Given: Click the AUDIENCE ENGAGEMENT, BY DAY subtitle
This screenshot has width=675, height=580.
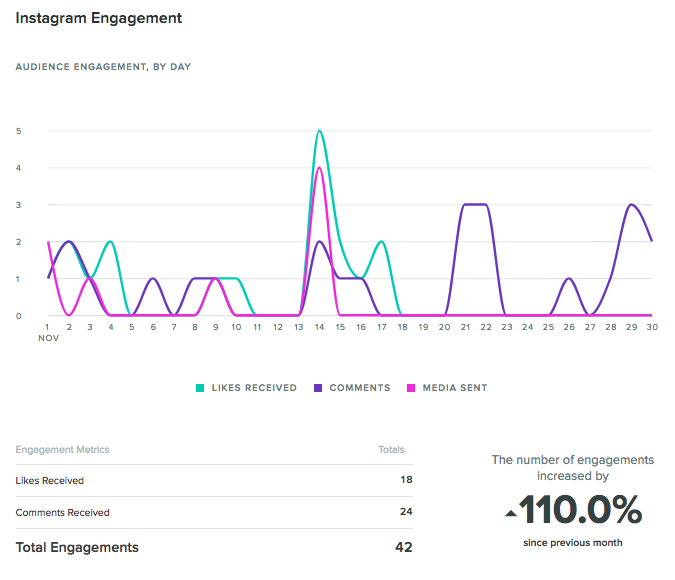Looking at the screenshot, I should tap(103, 67).
